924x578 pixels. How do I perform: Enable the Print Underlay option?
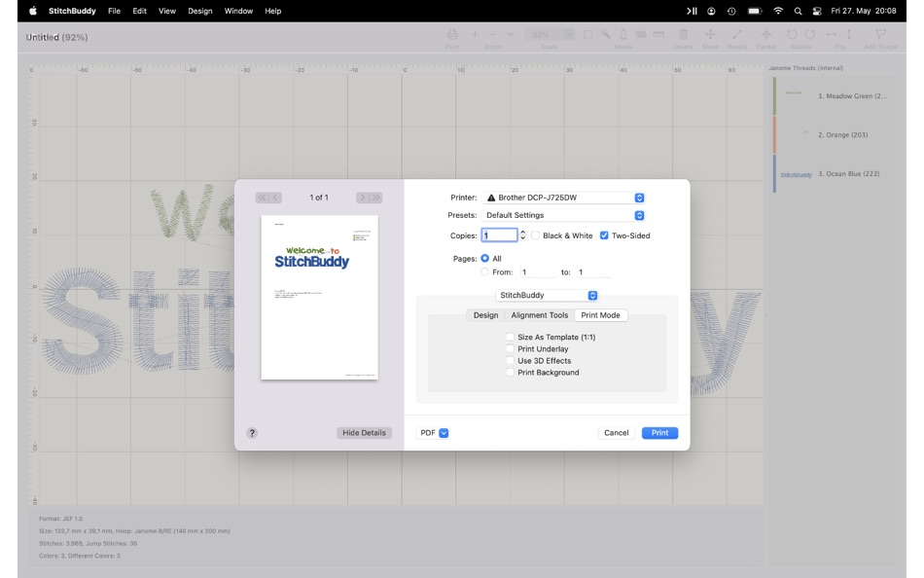pos(511,348)
